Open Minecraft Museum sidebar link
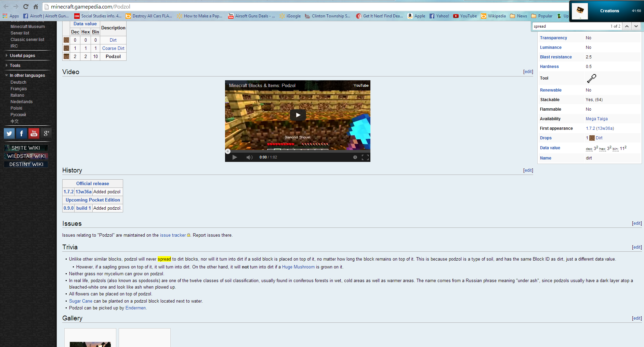This screenshot has height=347, width=644. 28,27
